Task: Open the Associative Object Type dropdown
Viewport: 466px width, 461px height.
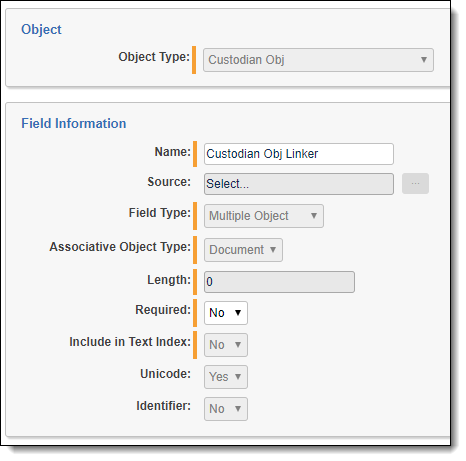Action: [243, 250]
